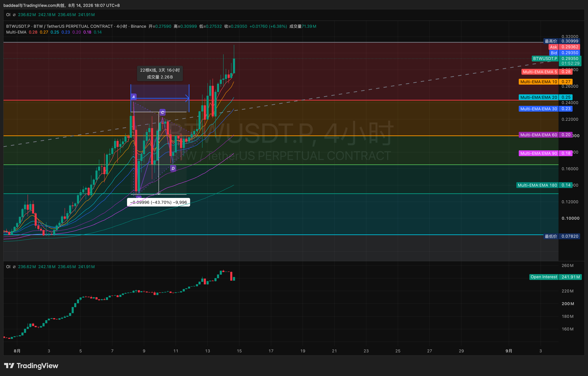Click the ∅ symbol in the lower OI pane legend
The image size is (588, 376).
[14, 267]
